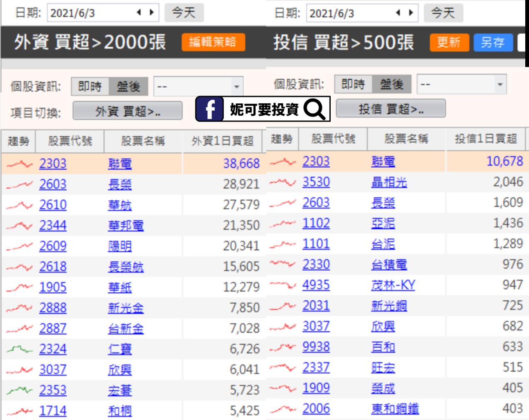Image resolution: width=529 pixels, height=420 pixels.
Task: Click 股票代號 header in 外資 table
Action: tap(70, 141)
